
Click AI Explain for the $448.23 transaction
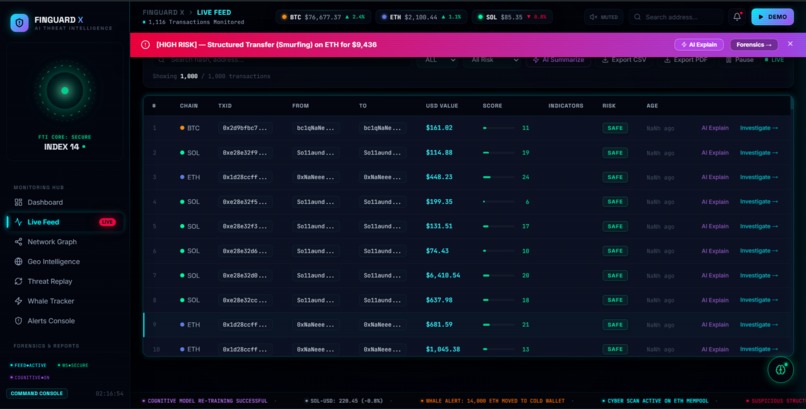click(715, 177)
